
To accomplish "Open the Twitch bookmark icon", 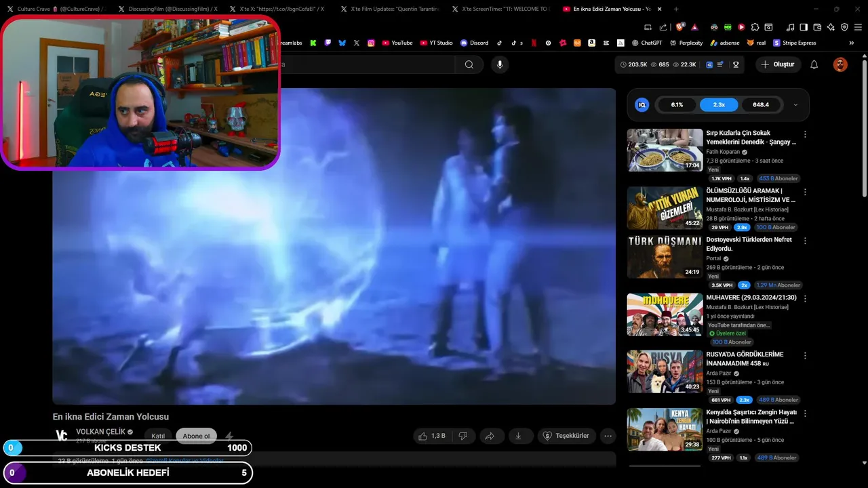I will (x=328, y=43).
